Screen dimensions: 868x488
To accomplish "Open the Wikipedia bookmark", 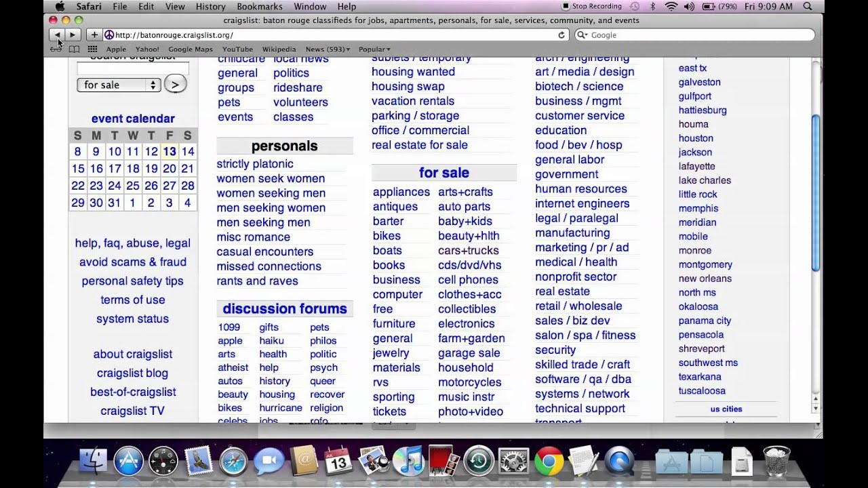I will [279, 49].
